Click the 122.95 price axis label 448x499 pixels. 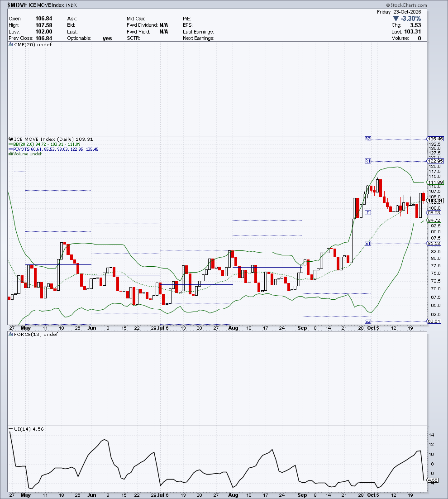(x=435, y=161)
